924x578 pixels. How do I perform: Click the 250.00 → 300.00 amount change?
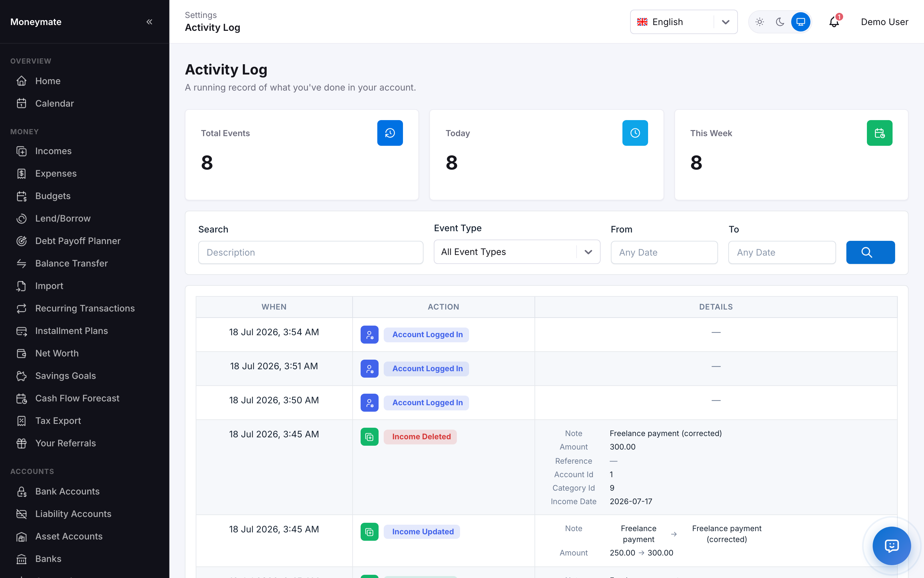(x=641, y=553)
